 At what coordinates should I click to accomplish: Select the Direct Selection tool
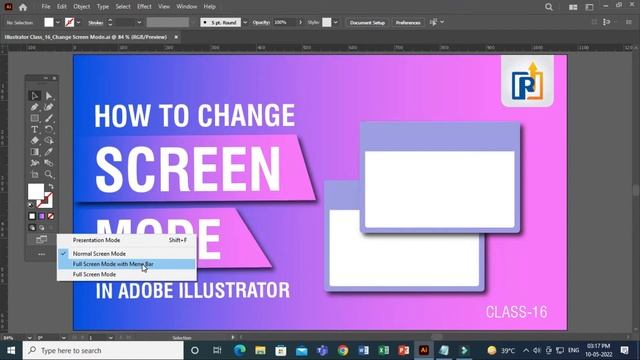coord(49,96)
